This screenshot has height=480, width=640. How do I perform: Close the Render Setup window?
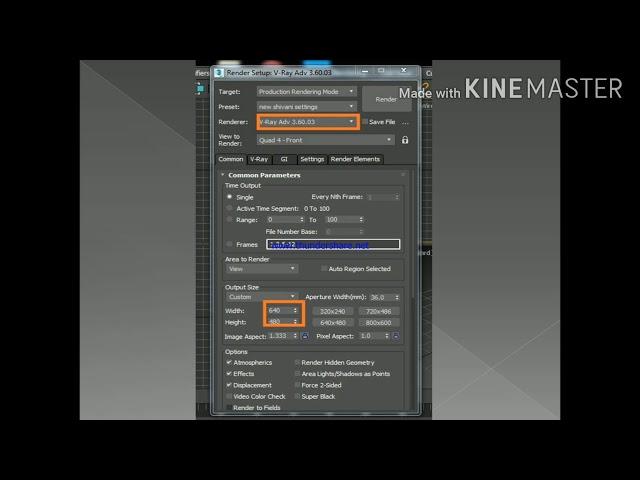point(404,71)
